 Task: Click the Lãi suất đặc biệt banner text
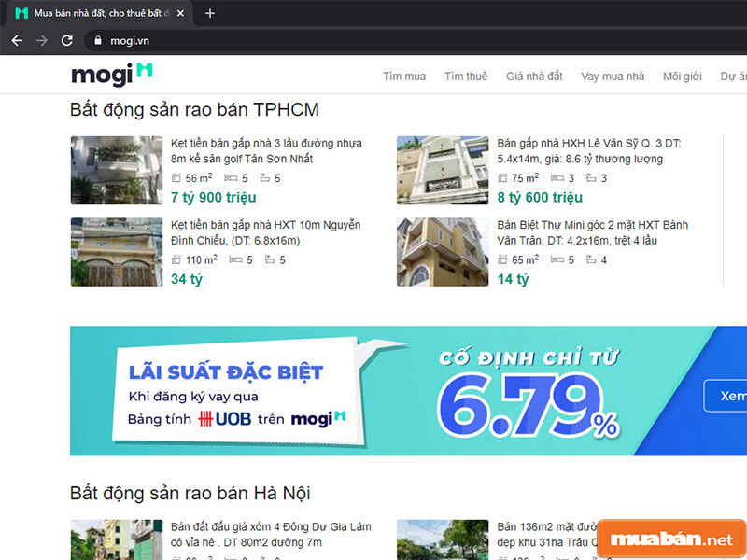(226, 371)
